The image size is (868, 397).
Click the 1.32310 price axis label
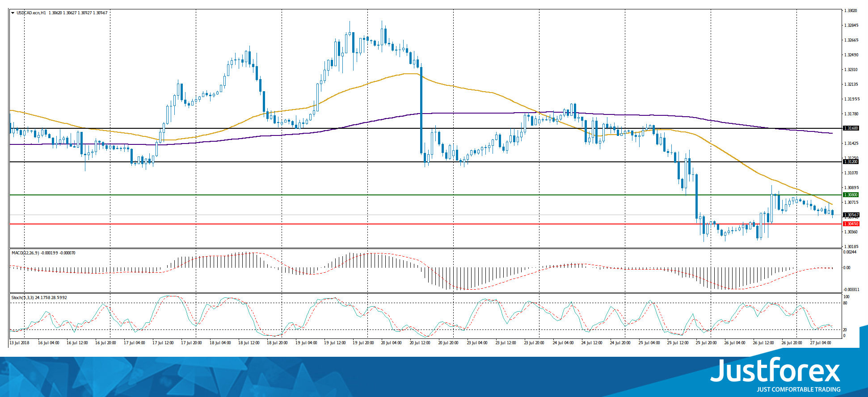click(x=851, y=70)
